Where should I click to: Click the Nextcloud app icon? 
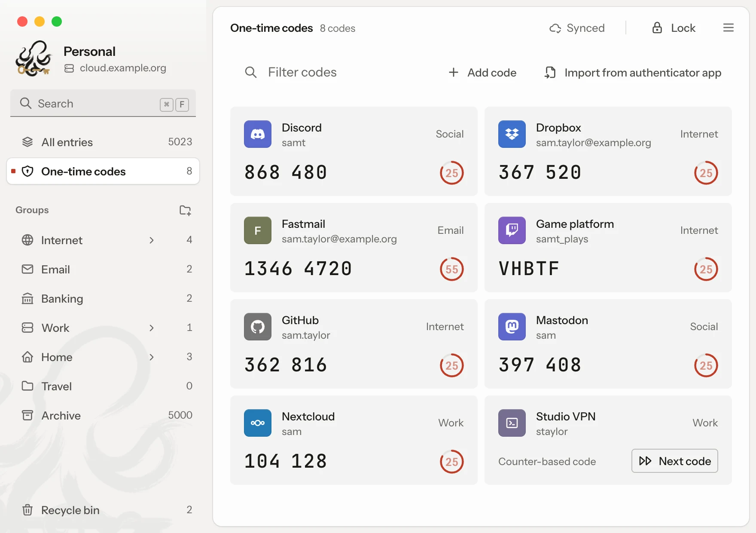258,423
